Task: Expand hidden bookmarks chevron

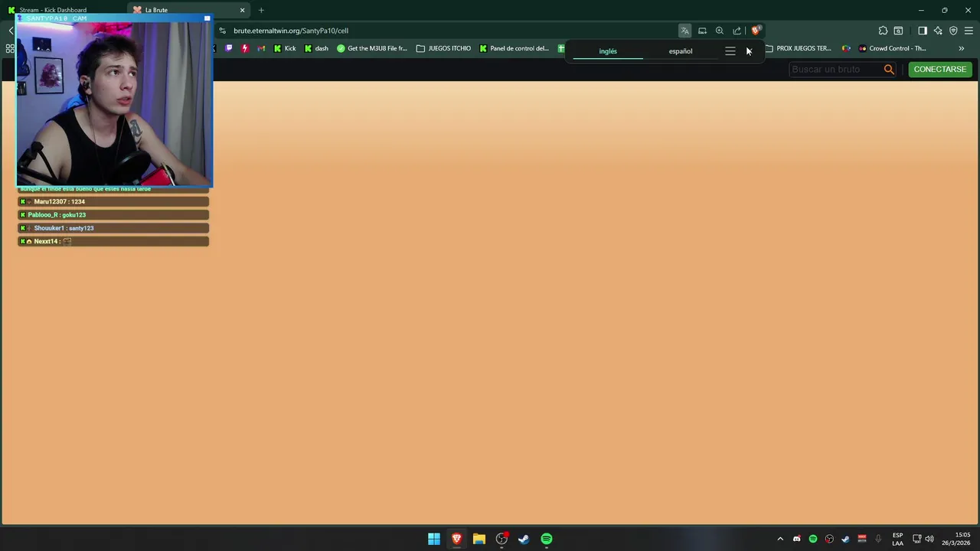Action: pyautogui.click(x=961, y=48)
